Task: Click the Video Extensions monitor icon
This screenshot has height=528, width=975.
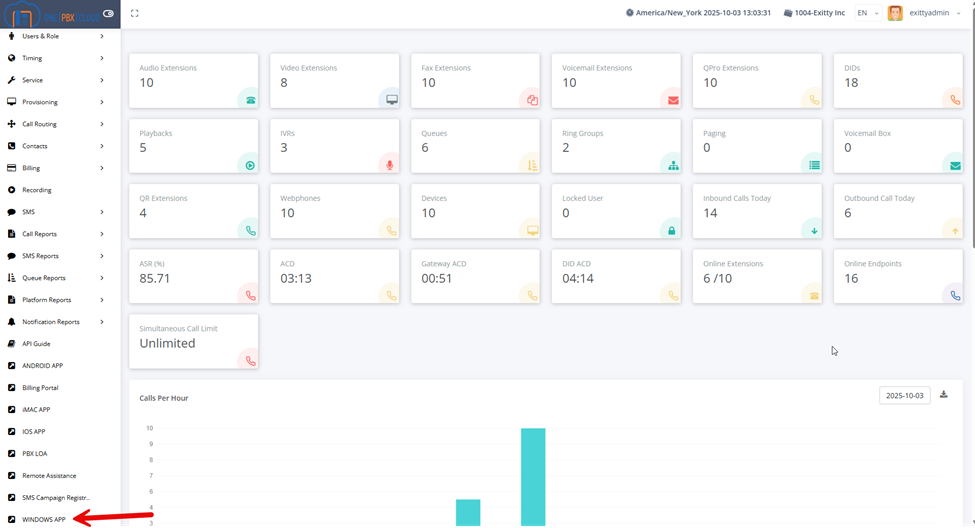Action: click(392, 99)
